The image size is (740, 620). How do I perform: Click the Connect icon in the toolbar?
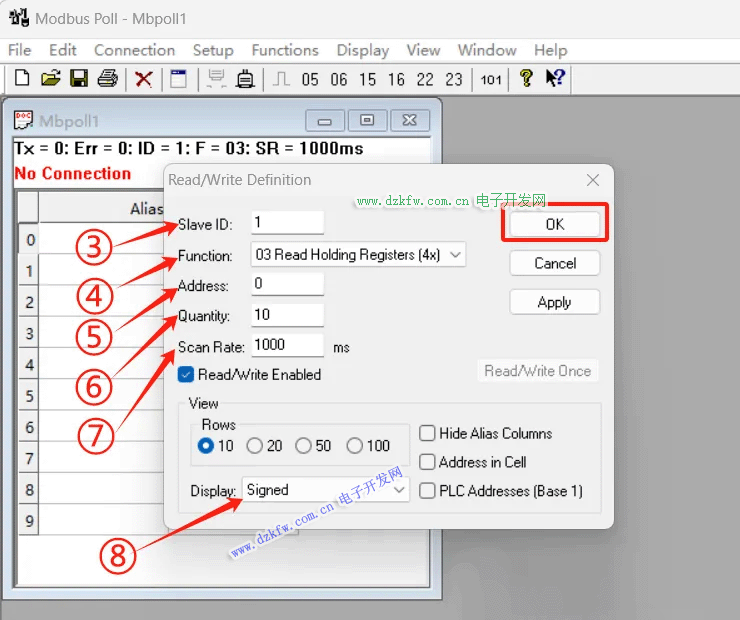(x=216, y=79)
